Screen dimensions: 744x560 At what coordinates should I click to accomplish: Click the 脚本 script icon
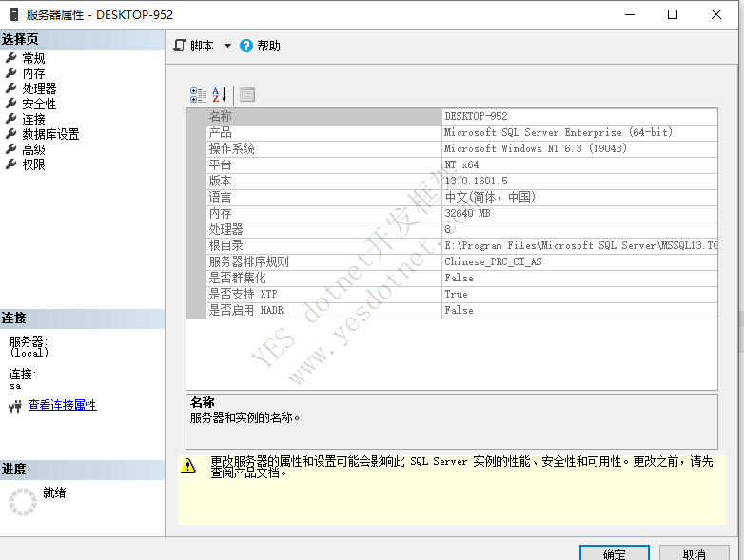(180, 46)
